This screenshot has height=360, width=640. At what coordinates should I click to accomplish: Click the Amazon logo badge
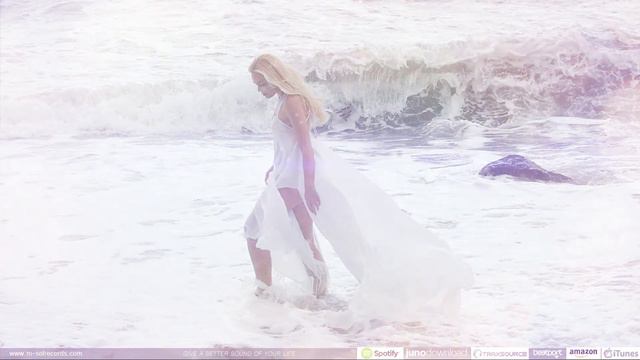click(583, 353)
